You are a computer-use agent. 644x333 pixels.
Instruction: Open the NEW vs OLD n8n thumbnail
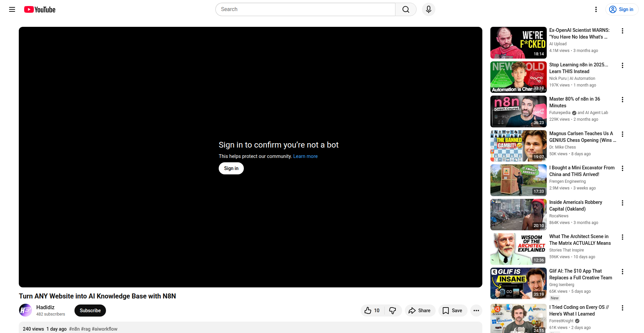pyautogui.click(x=519, y=77)
